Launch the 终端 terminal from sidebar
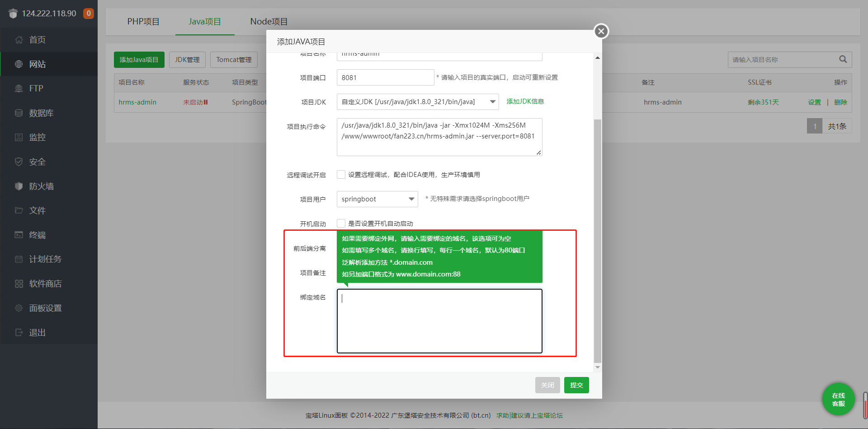Image resolution: width=868 pixels, height=429 pixels. coord(37,234)
